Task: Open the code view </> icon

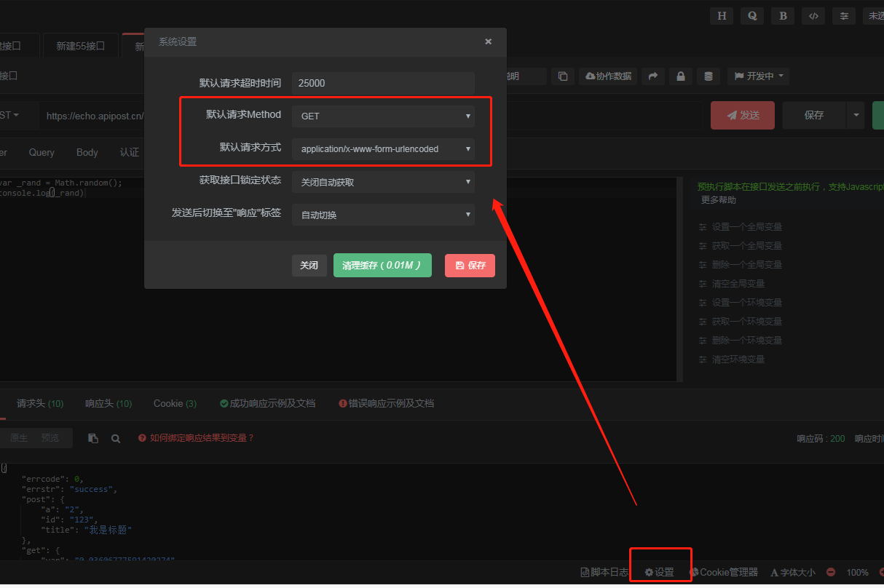Action: (x=813, y=16)
